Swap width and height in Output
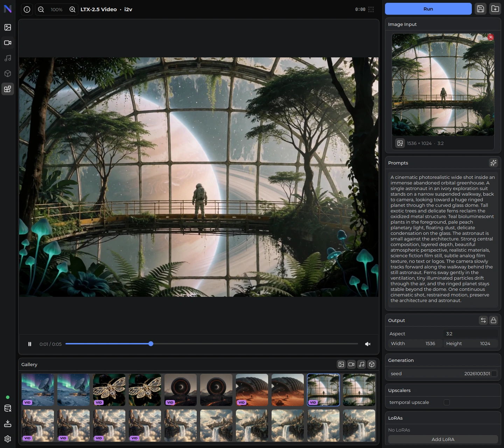 (x=483, y=320)
